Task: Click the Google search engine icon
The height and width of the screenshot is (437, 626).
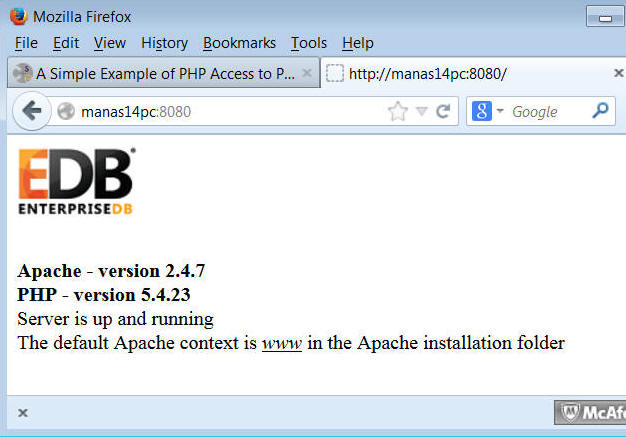Action: pos(481,111)
